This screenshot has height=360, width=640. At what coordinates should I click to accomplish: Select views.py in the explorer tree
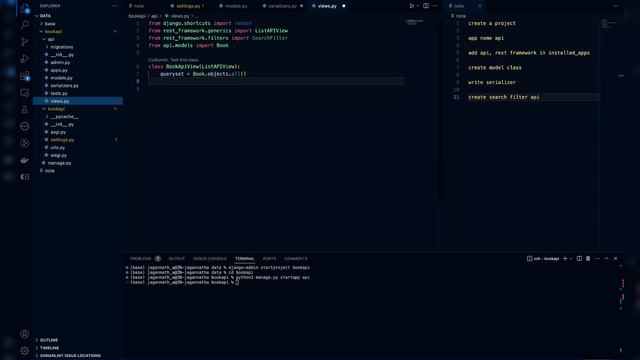coord(78,101)
